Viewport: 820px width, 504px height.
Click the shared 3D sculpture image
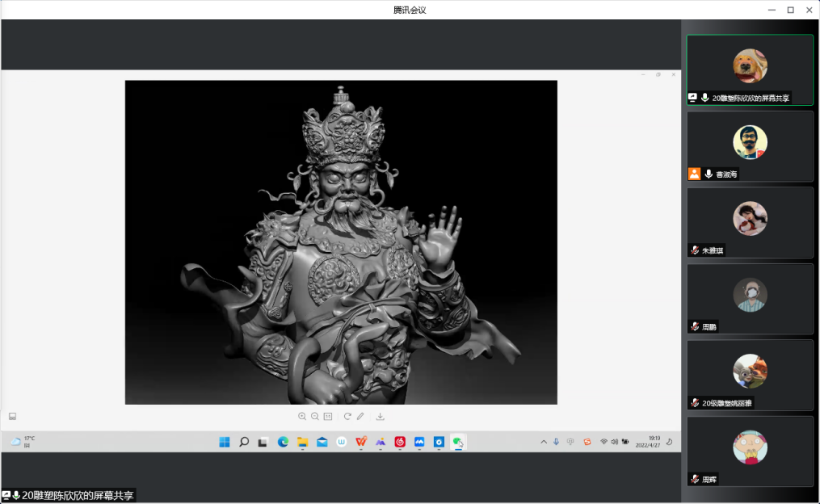(x=341, y=241)
